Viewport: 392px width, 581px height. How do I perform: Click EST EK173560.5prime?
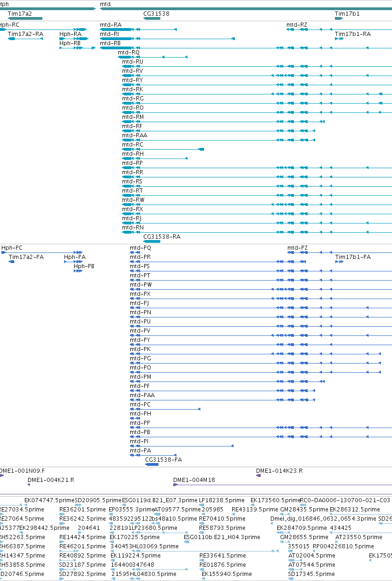click(275, 500)
